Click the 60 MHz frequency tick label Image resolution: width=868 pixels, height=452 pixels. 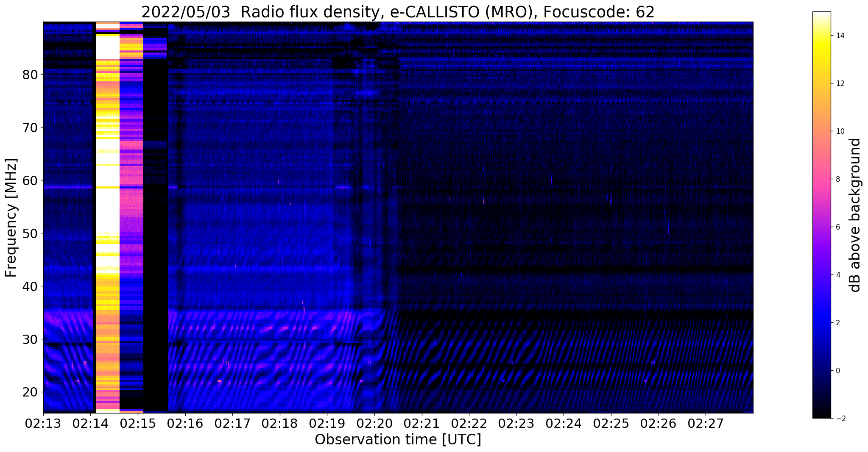tap(31, 180)
